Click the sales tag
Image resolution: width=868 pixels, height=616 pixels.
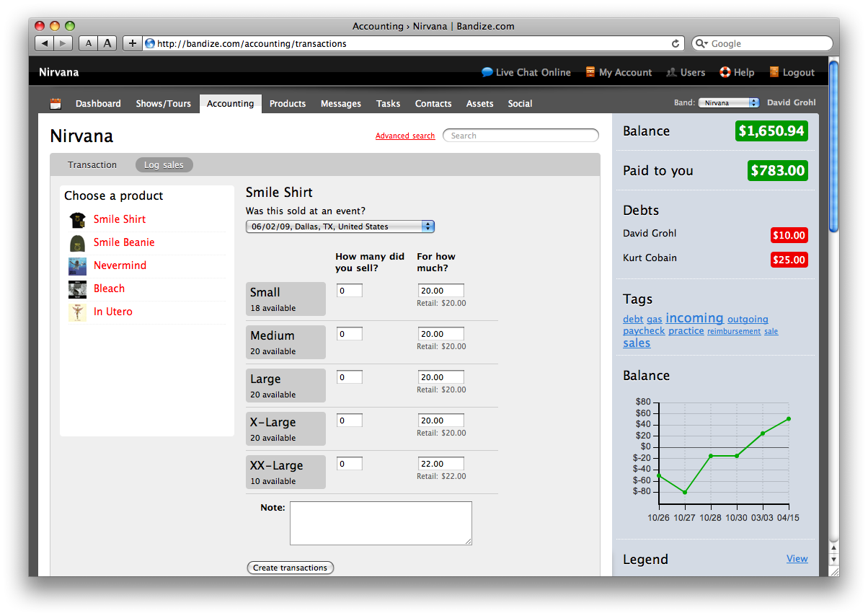point(637,343)
